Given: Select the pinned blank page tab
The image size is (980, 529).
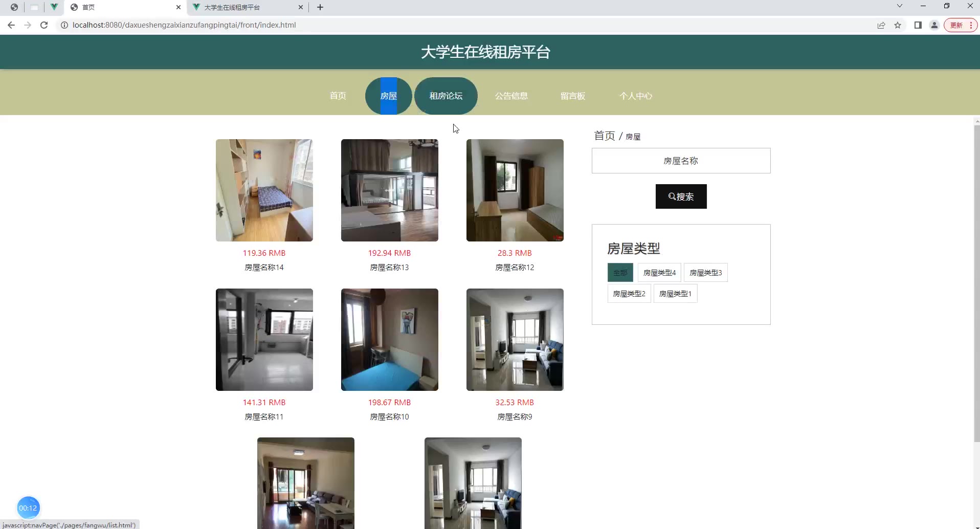Looking at the screenshot, I should pyautogui.click(x=34, y=7).
